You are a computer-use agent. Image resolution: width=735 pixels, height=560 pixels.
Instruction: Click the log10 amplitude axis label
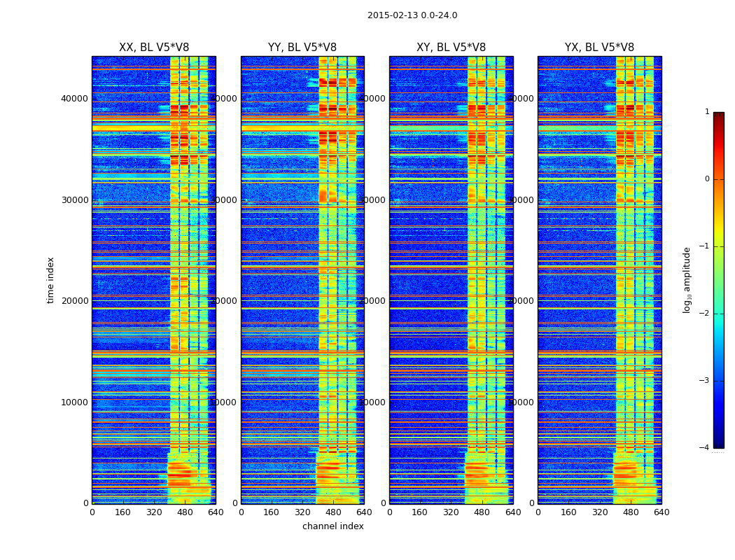click(687, 280)
